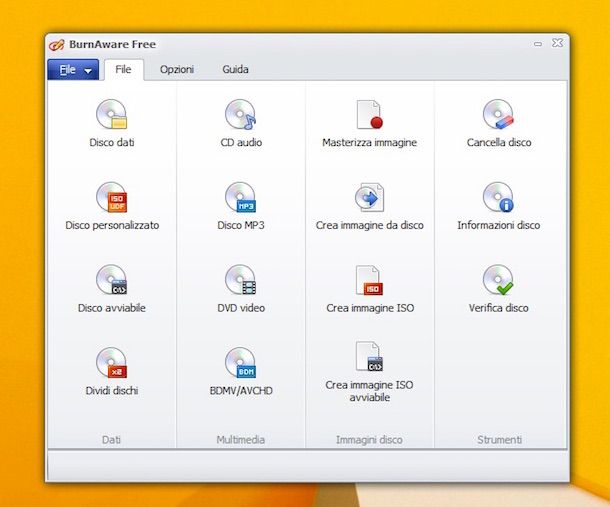Click the "Crea immagine ISO" label under red ISO icon
610x507 pixels.
pos(370,308)
